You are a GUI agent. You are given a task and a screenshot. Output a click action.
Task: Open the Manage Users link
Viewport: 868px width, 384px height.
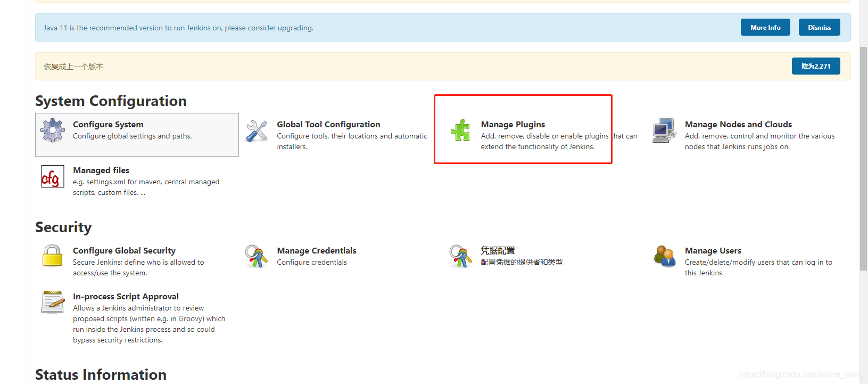(713, 250)
